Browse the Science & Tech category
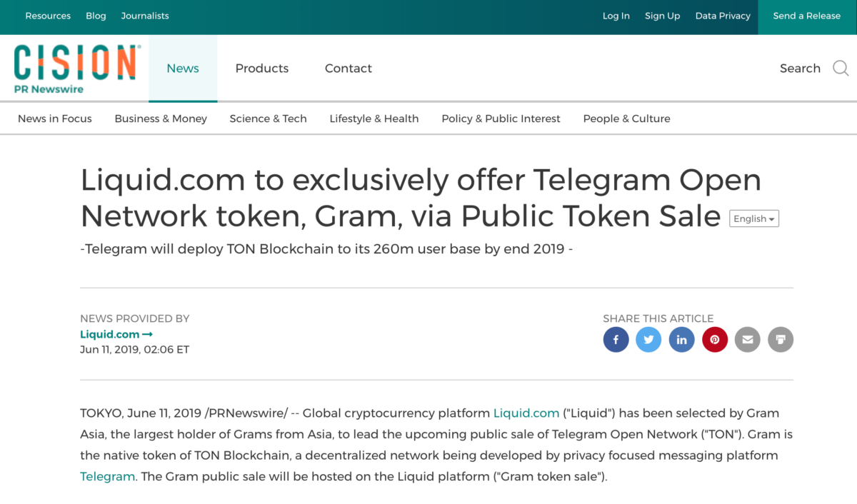 click(268, 119)
